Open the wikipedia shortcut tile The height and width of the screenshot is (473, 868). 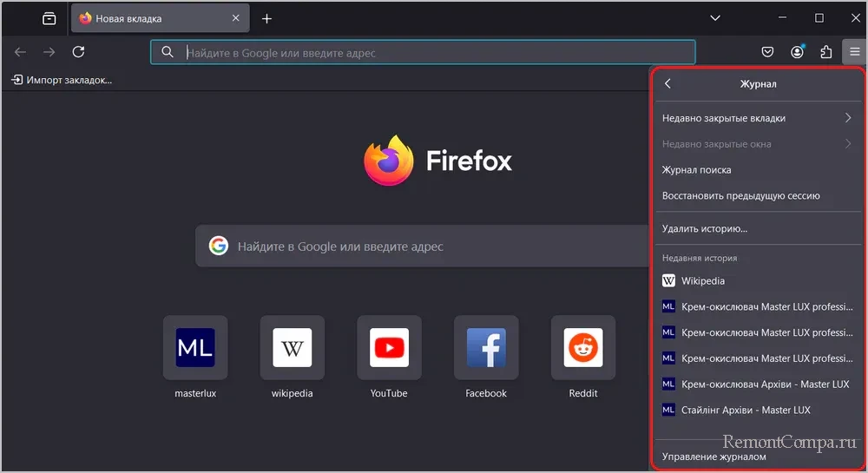point(293,347)
